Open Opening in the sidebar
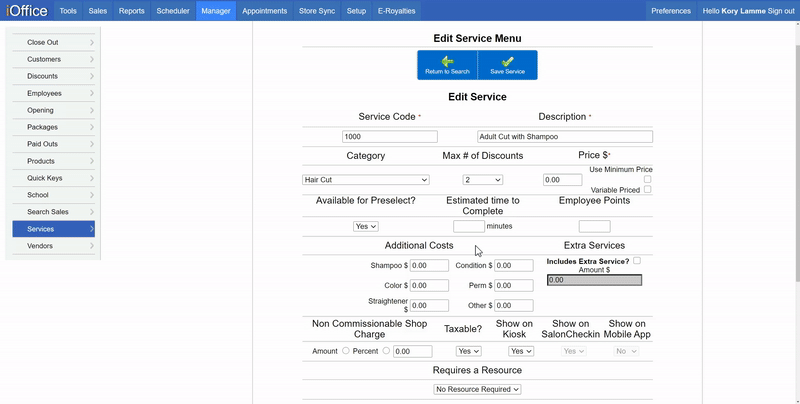Viewport: 800px width, 404px height. tap(54, 110)
